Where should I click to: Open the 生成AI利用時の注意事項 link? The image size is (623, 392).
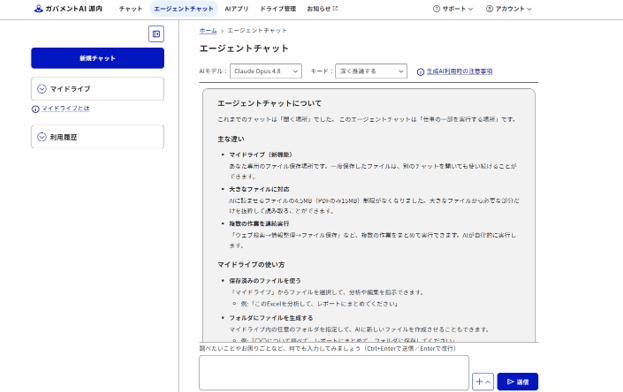pos(459,71)
